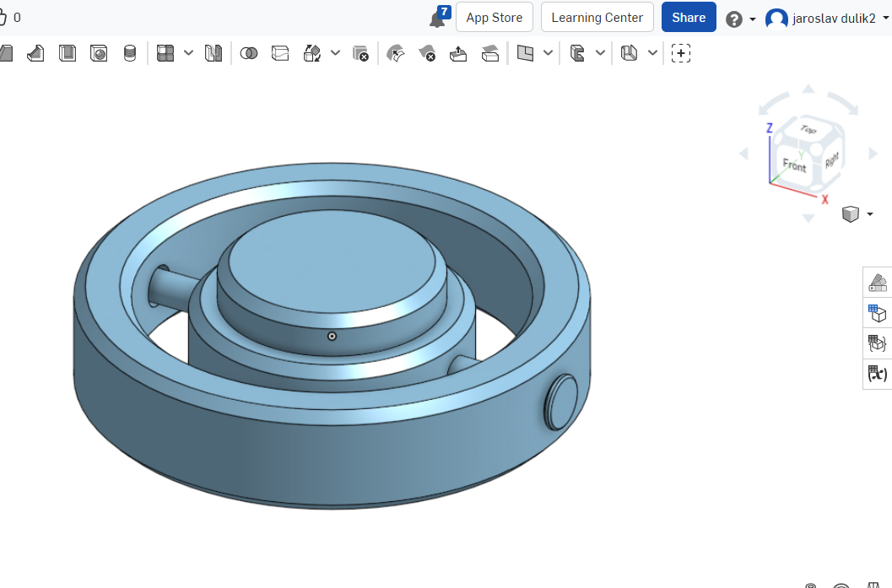This screenshot has height=588, width=892.
Task: Select the Split tool
Action: [280, 53]
